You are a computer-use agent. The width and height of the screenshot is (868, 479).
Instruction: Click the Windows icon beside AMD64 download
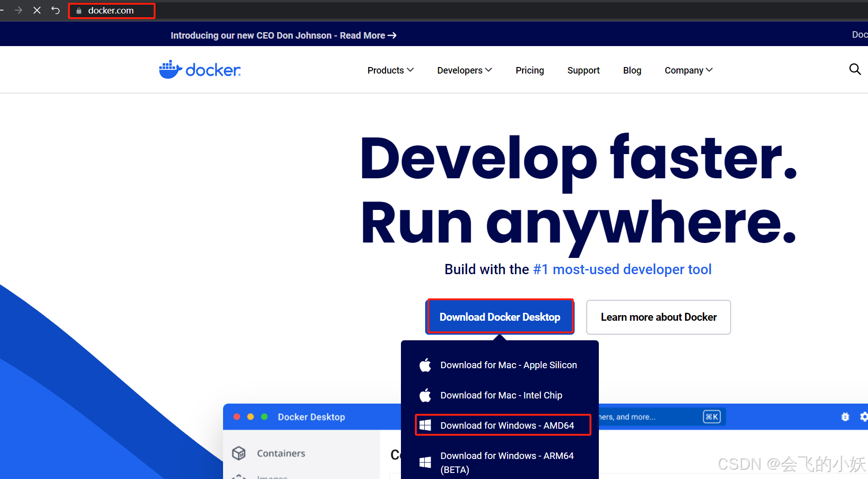click(425, 425)
